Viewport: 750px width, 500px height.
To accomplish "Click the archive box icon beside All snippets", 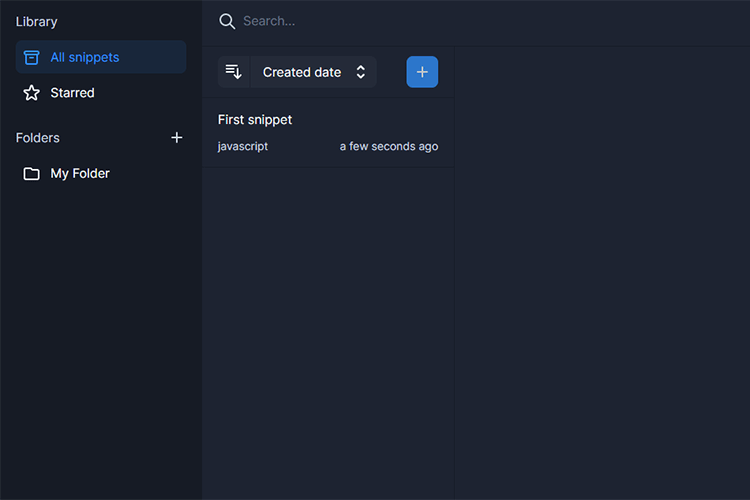I will (32, 57).
